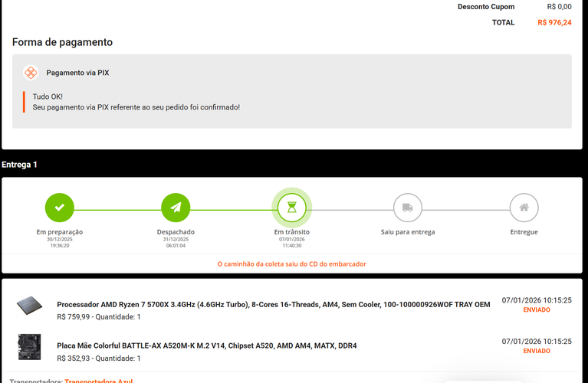Viewport: 588px width, 383px height.
Task: Click the ENVIADO status on motherboard row
Action: pyautogui.click(x=537, y=351)
